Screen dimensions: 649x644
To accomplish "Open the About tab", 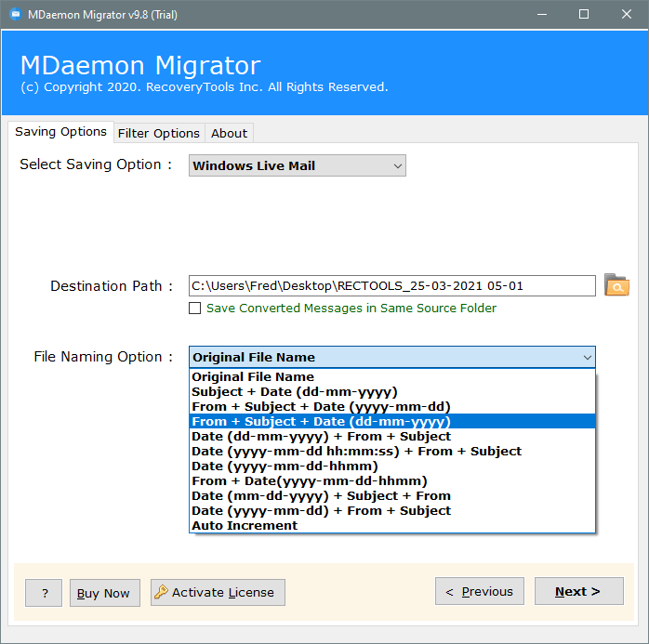I will point(229,133).
